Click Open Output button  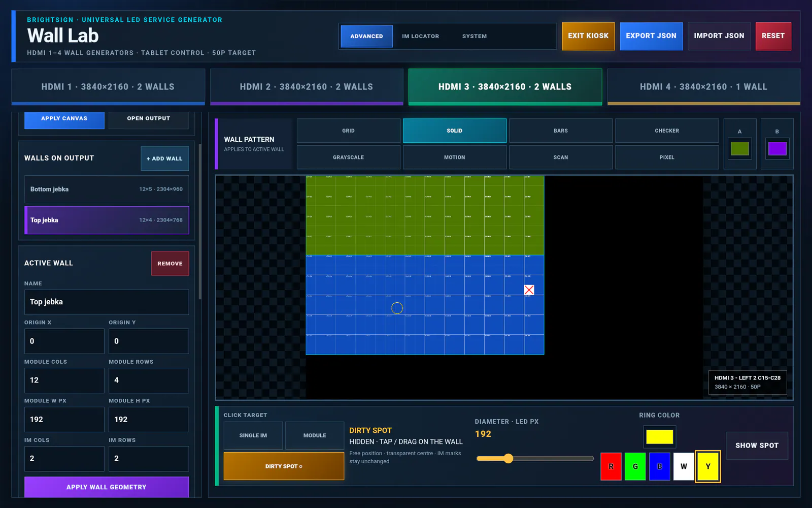point(148,119)
